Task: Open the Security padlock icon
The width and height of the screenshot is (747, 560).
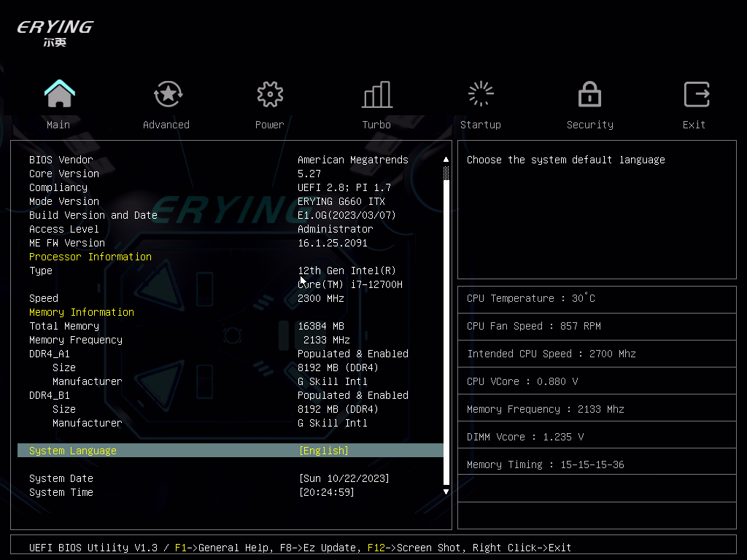Action: click(x=589, y=94)
